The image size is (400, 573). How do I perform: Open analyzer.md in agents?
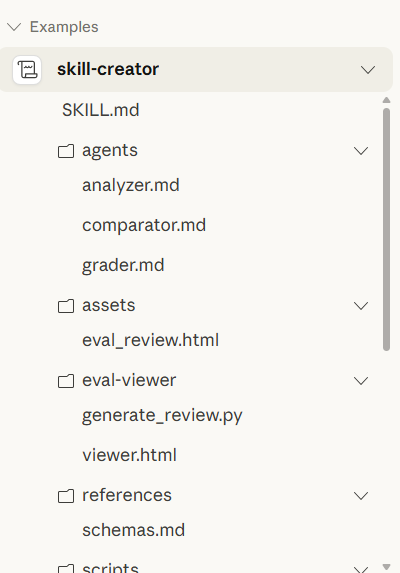(x=131, y=185)
